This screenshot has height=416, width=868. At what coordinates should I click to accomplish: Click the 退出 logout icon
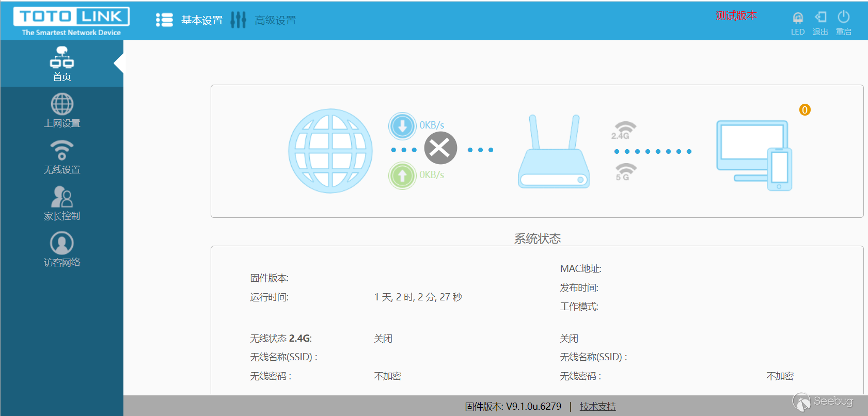click(820, 17)
